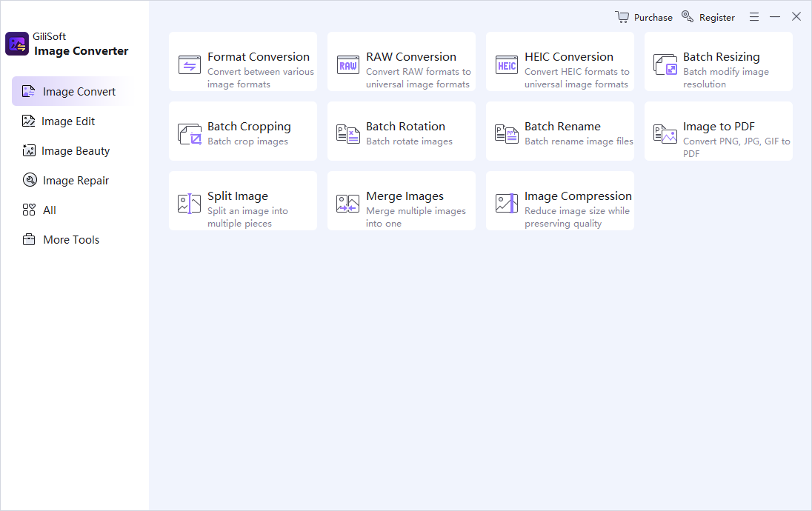Screen dimensions: 812x511
Task: Open Batch Cropping title
Action: [x=249, y=127]
